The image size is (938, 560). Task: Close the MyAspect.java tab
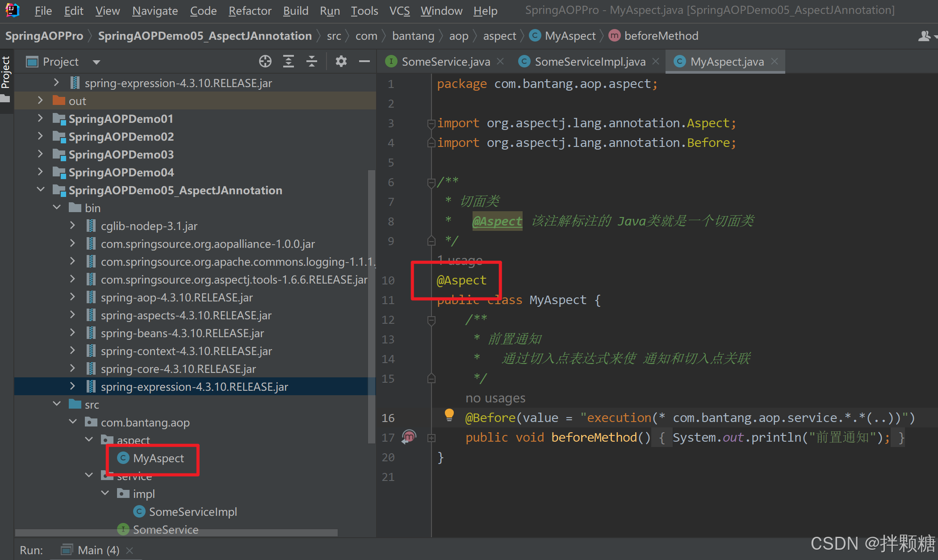pyautogui.click(x=775, y=61)
